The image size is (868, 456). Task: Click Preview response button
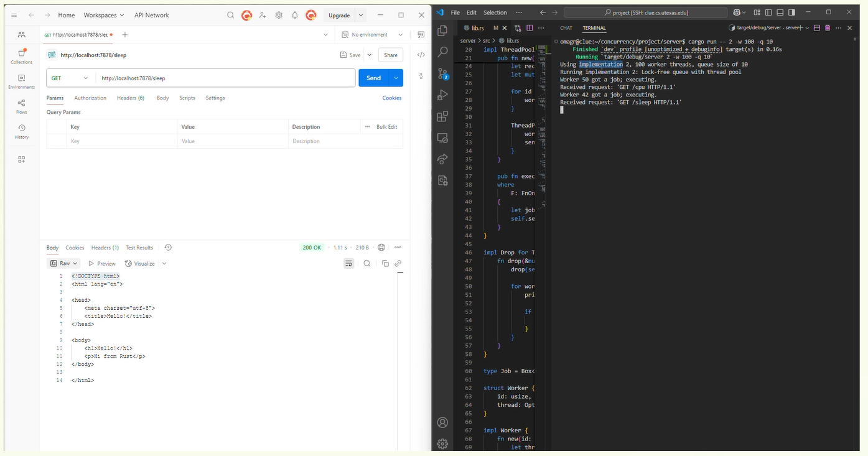[102, 264]
